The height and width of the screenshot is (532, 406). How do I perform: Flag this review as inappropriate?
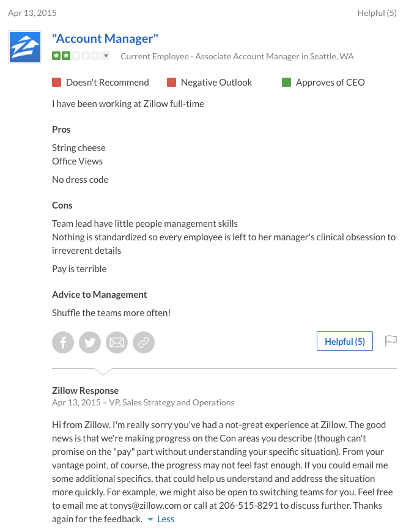(x=391, y=341)
